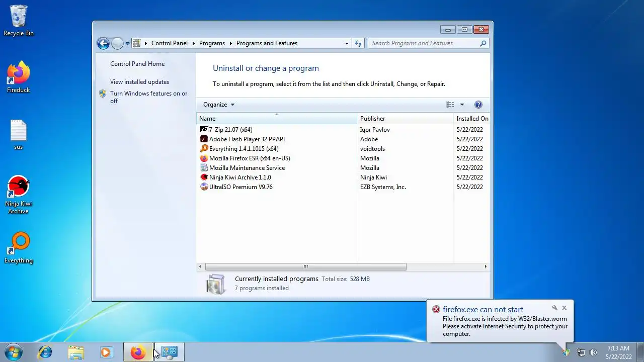Click the greyed Forward navigation arrow
The width and height of the screenshot is (644, 362).
[x=117, y=43]
